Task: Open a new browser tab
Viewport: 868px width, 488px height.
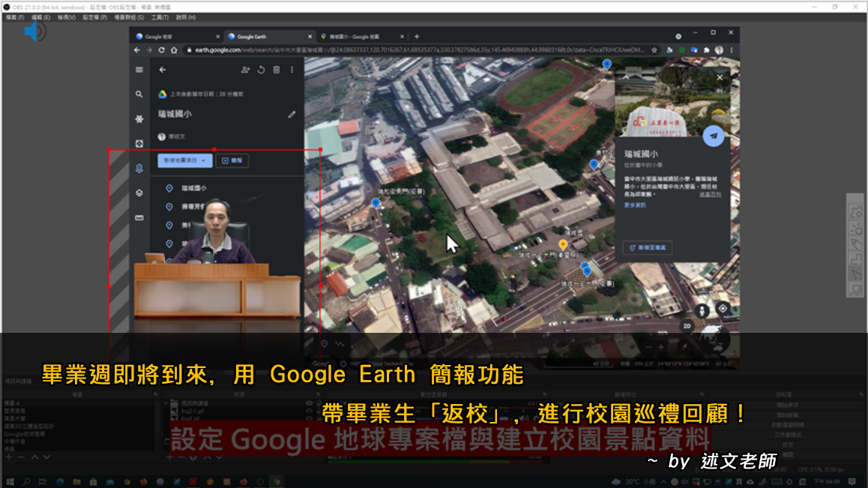Action: click(x=417, y=37)
